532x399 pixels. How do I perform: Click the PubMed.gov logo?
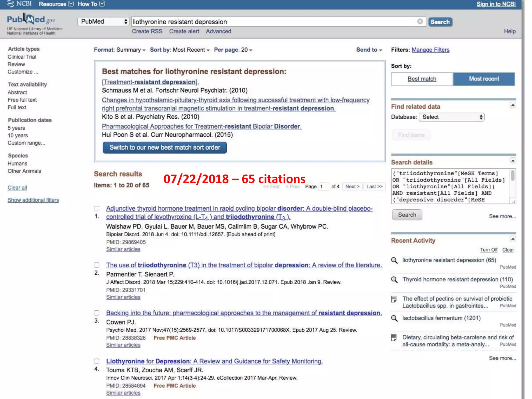click(x=31, y=19)
